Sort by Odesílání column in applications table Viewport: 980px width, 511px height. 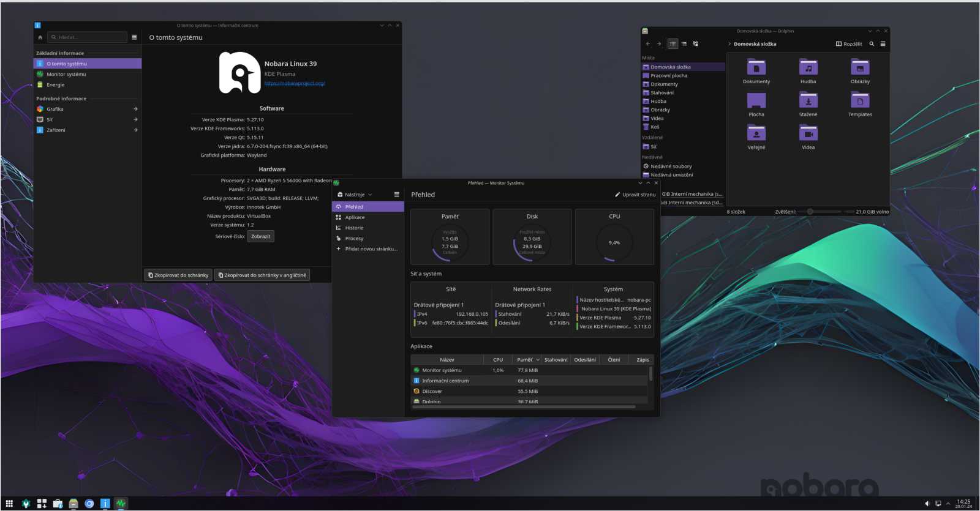(x=585, y=360)
